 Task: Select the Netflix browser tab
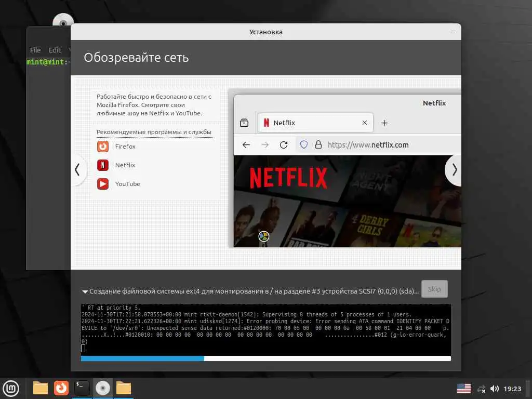click(315, 123)
